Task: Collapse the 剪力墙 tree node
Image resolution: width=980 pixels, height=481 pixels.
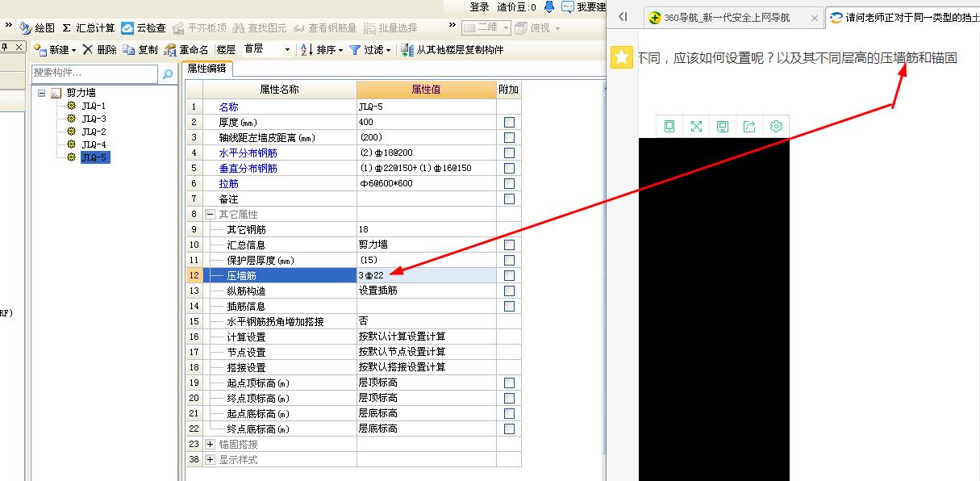Action: pos(42,93)
